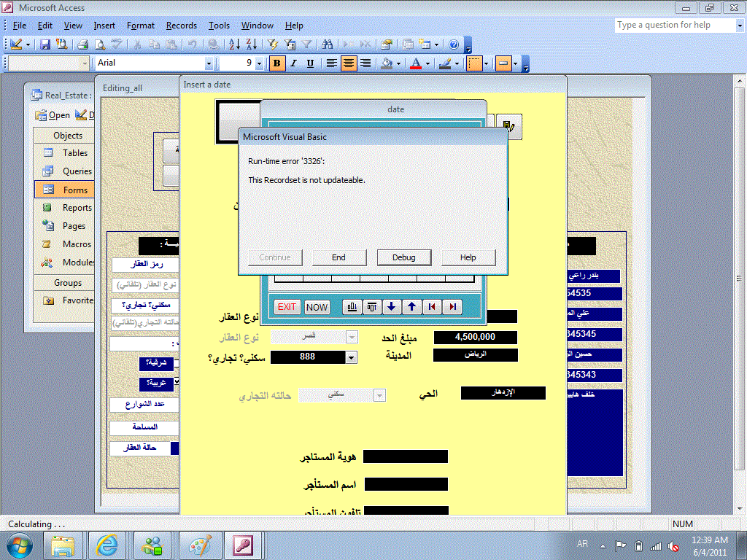Screen dimensions: 747x560
Task: Click the NOW button in date form
Action: point(317,307)
